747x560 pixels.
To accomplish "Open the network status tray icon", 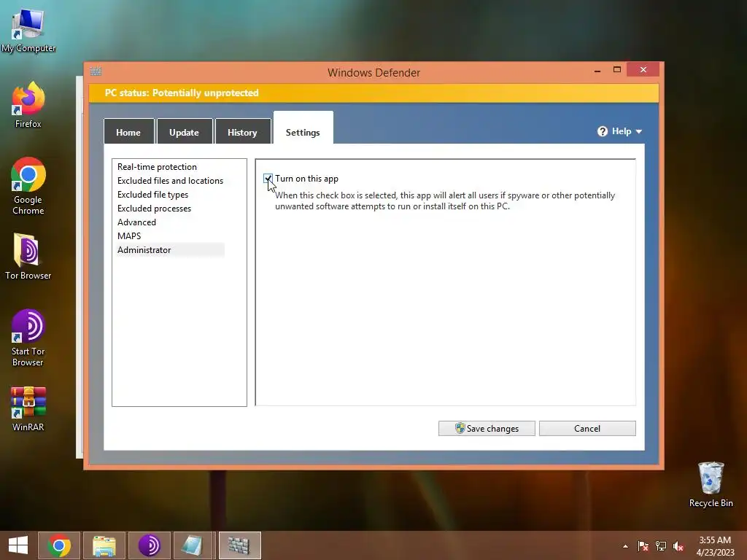I will (x=661, y=546).
